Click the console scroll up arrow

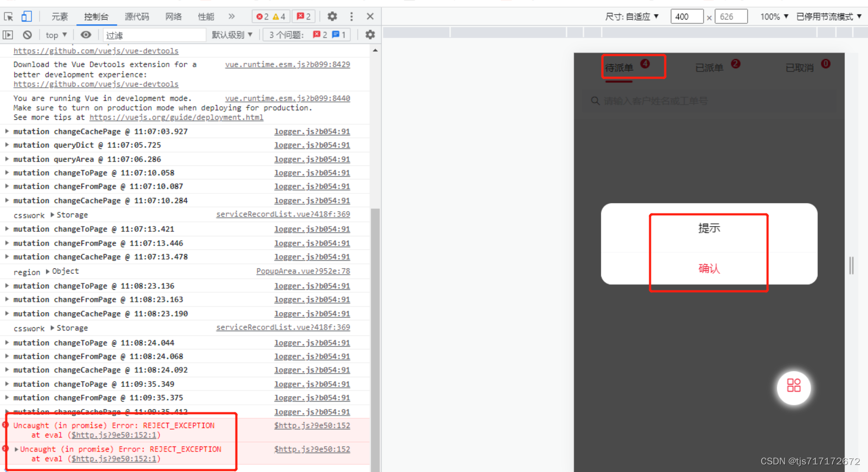click(375, 50)
